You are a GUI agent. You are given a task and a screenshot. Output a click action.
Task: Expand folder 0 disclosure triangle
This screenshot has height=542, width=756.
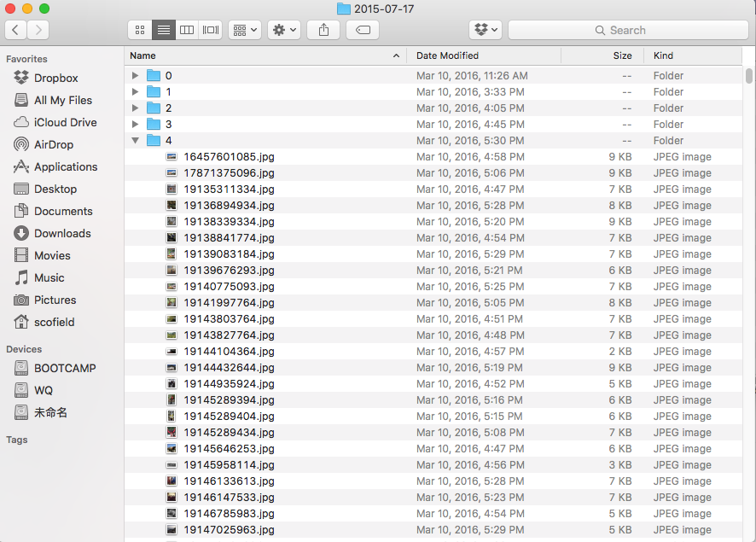click(x=135, y=76)
